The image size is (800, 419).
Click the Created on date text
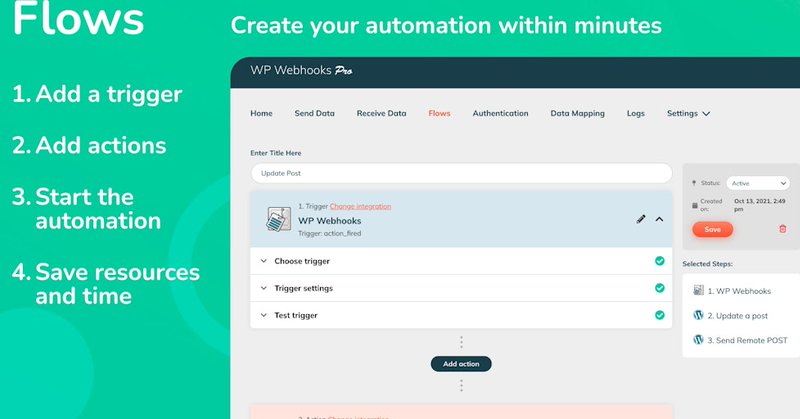[x=759, y=205]
